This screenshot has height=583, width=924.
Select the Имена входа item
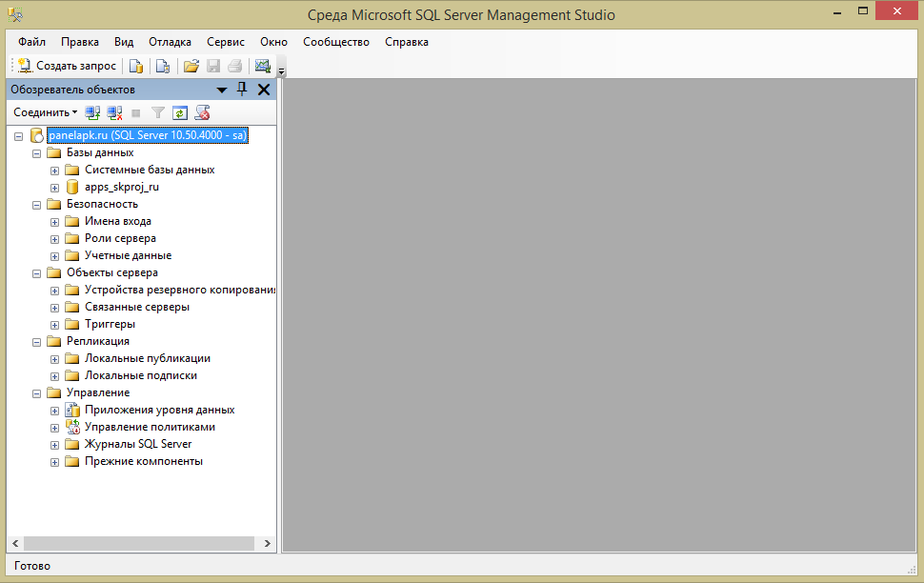(118, 221)
